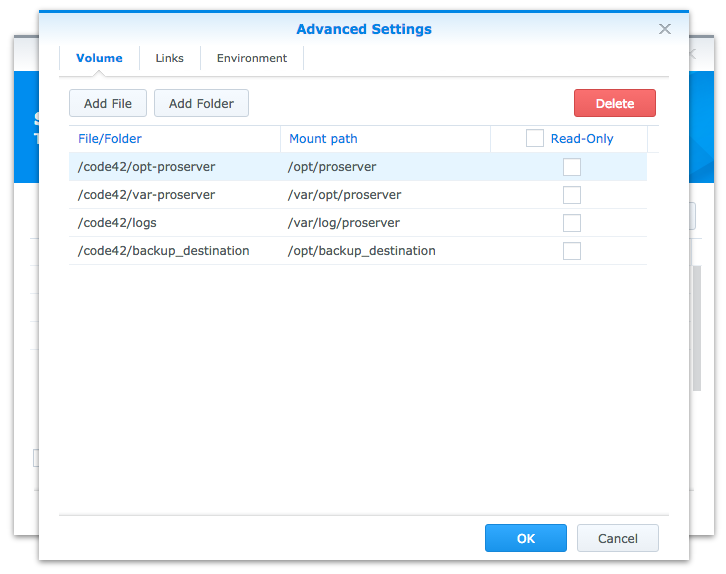Select the Volume tab
Image resolution: width=726 pixels, height=574 pixels.
(99, 58)
